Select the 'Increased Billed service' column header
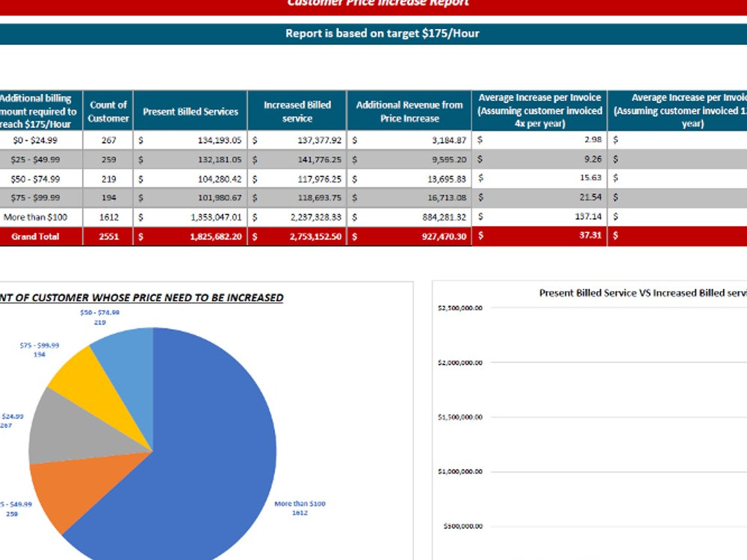 (x=297, y=111)
